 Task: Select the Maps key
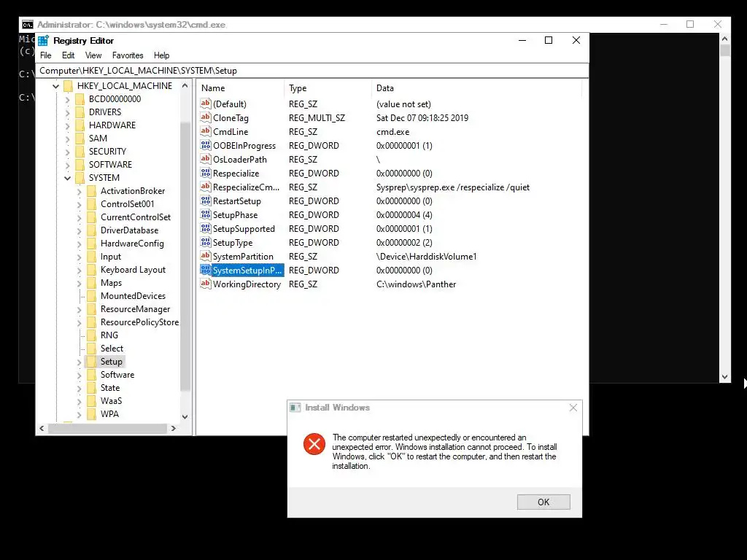pyautogui.click(x=111, y=283)
